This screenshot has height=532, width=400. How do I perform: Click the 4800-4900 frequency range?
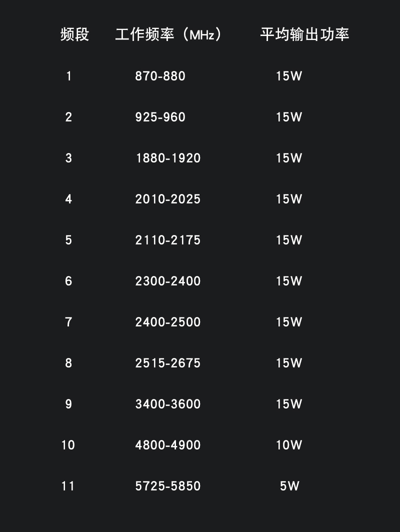coord(168,445)
